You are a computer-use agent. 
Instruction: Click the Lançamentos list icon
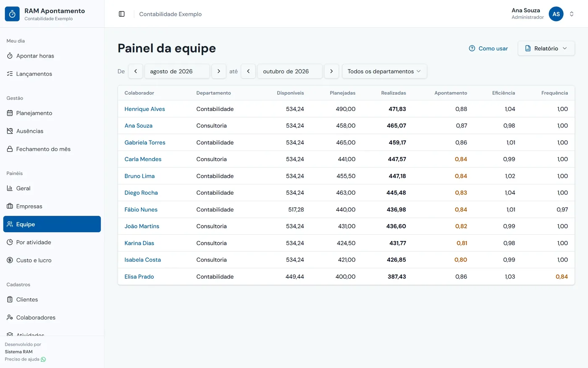(x=10, y=74)
